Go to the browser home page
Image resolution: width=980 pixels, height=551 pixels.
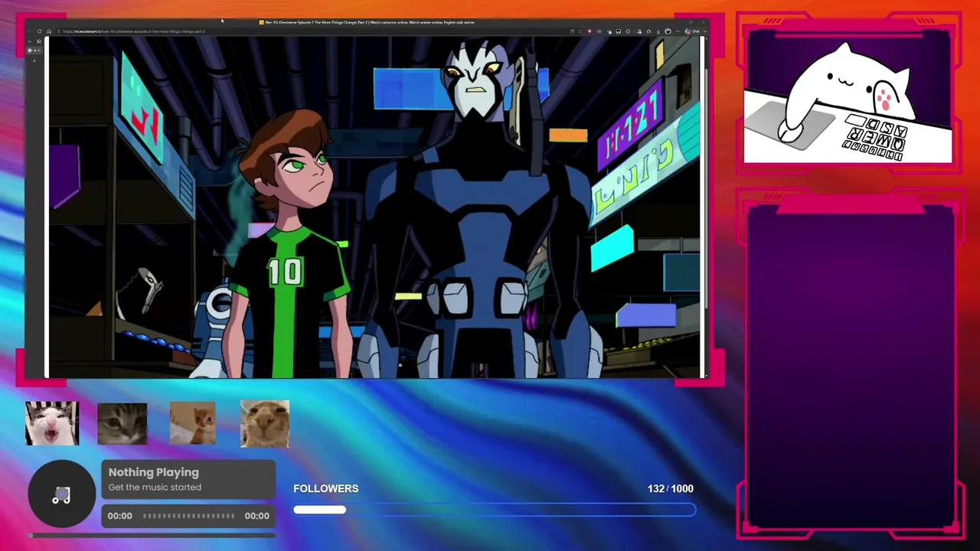[x=49, y=31]
